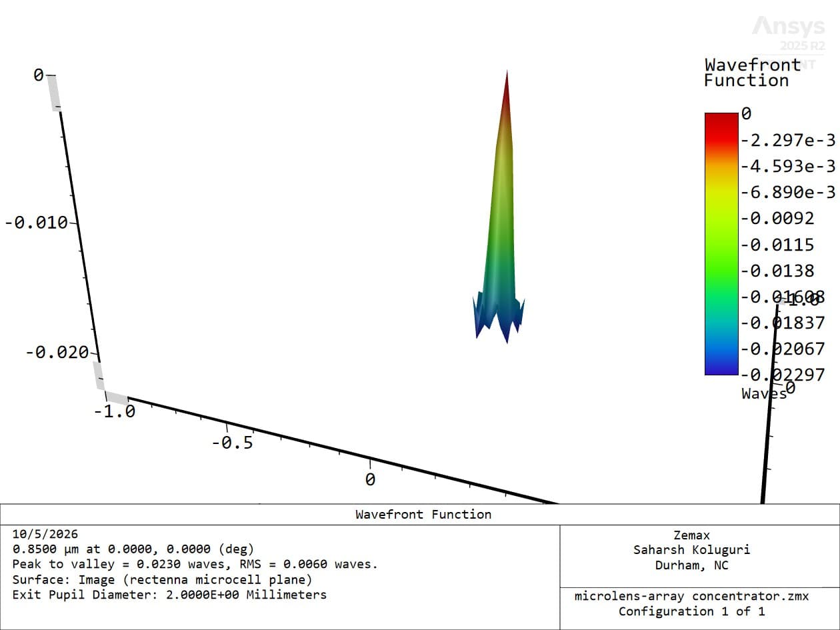
Task: Click the -2.297e-3 legend value
Action: point(788,140)
